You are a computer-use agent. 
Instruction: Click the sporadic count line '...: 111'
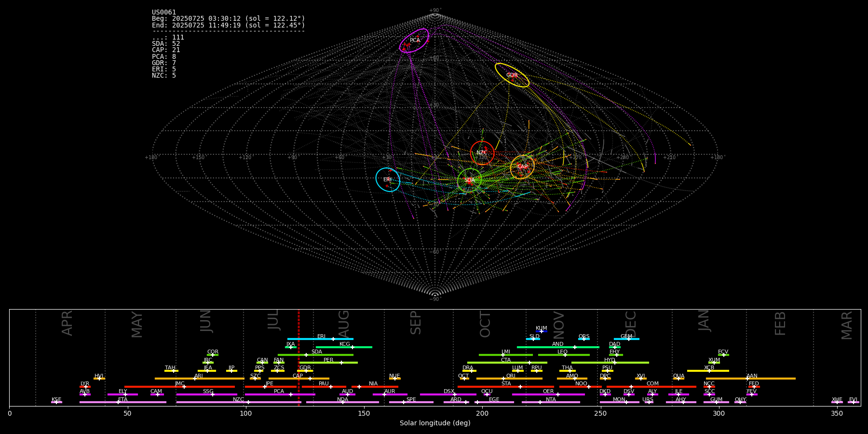(x=168, y=38)
